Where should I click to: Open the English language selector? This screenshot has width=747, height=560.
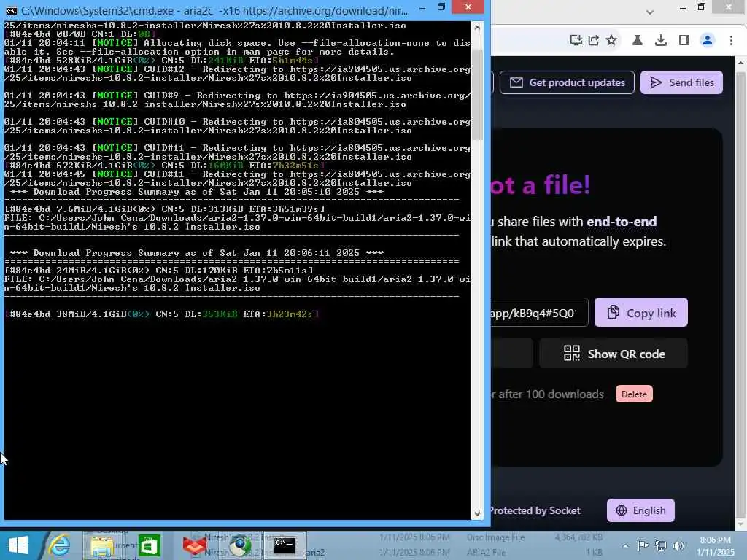640,510
